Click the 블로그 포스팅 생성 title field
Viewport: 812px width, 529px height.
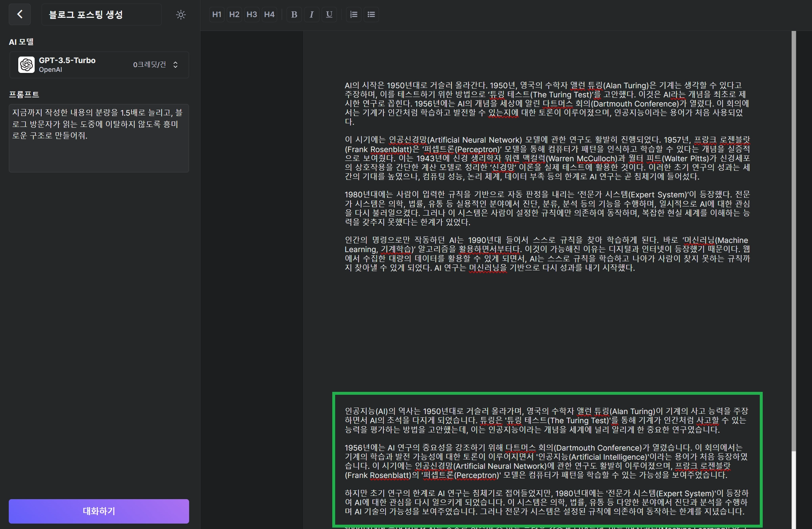coord(101,15)
